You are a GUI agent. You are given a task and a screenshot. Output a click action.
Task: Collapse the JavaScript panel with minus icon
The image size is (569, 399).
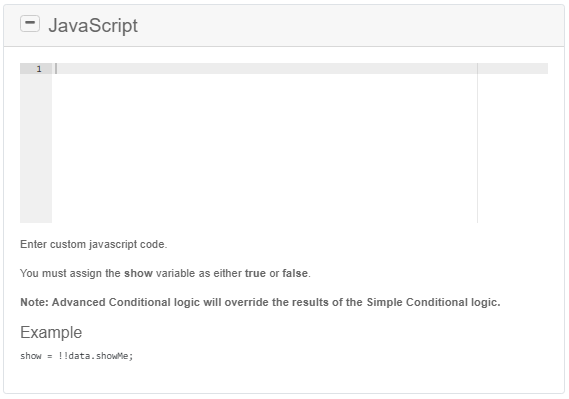(x=30, y=24)
